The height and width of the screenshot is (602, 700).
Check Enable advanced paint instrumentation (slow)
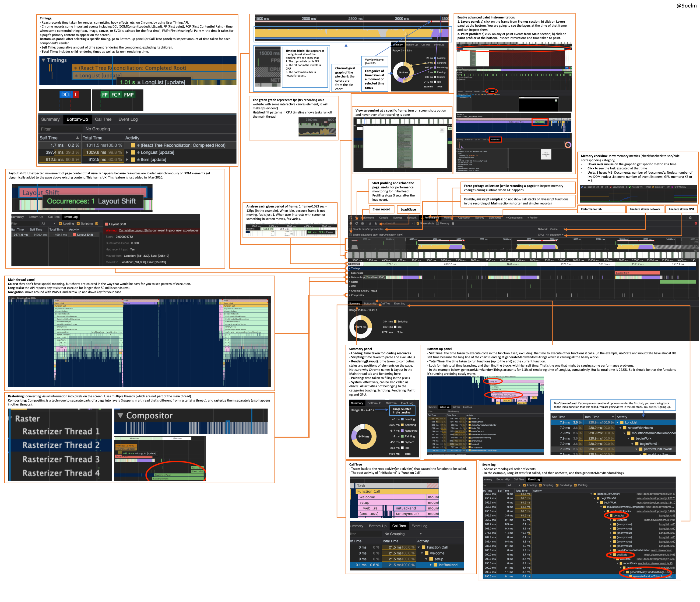(x=351, y=235)
